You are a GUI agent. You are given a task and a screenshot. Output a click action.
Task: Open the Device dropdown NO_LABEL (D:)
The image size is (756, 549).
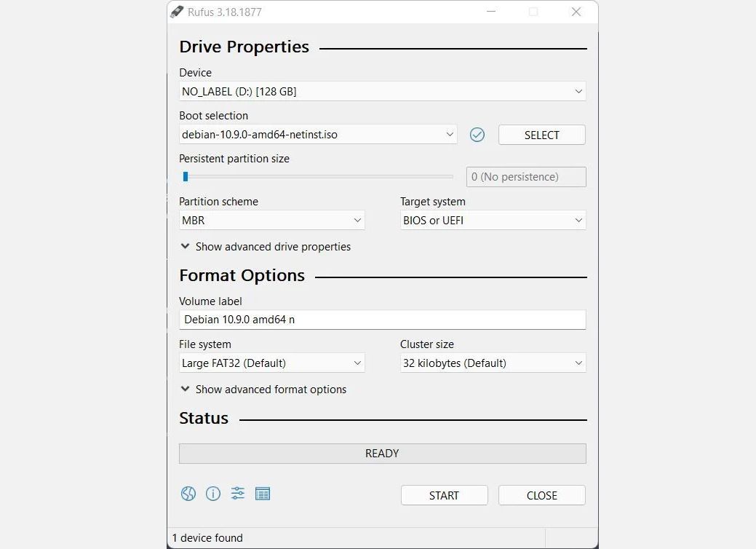[x=382, y=92]
